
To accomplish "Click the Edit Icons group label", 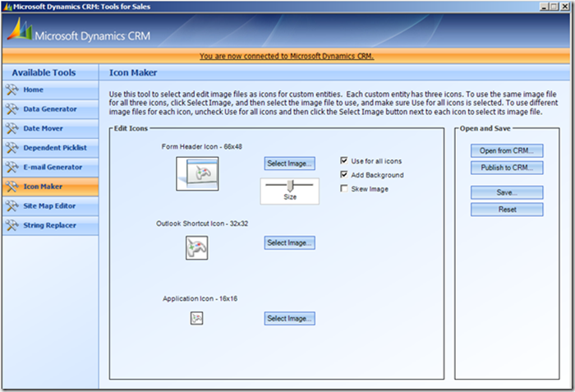I will (131, 128).
